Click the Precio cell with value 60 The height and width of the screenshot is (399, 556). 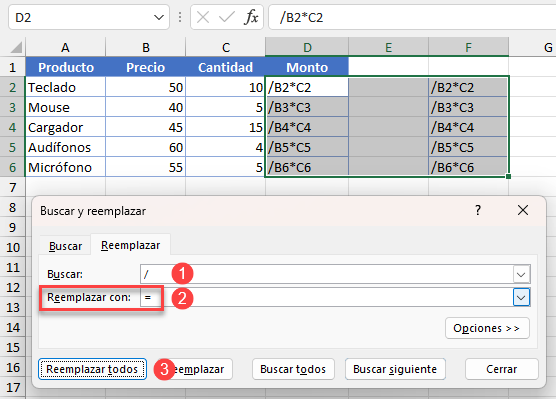coord(145,147)
